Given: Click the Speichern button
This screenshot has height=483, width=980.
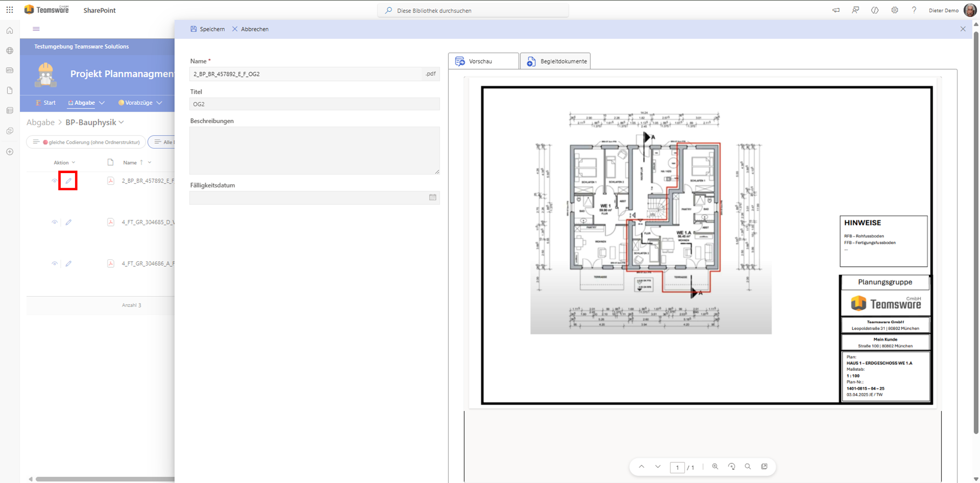Looking at the screenshot, I should (207, 29).
